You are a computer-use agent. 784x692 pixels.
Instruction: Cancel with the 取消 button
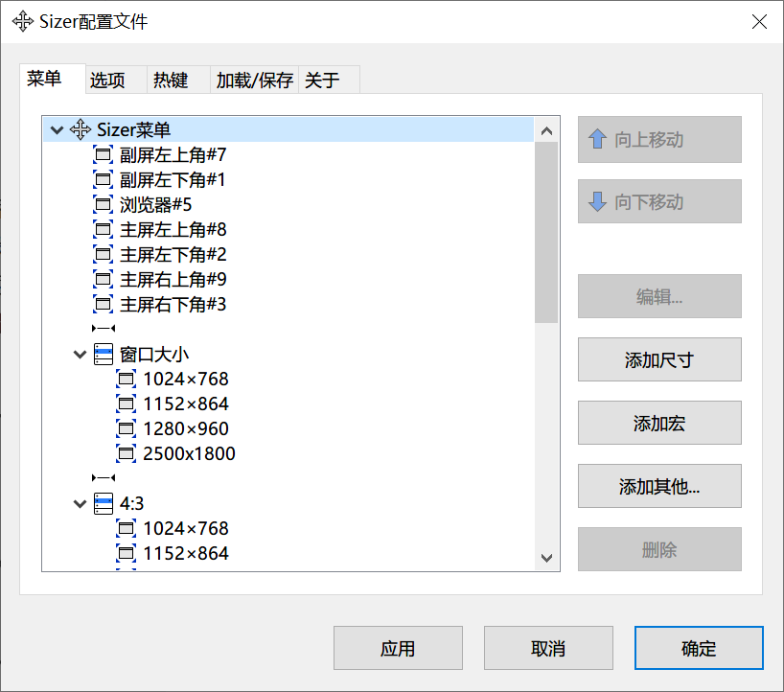click(548, 648)
